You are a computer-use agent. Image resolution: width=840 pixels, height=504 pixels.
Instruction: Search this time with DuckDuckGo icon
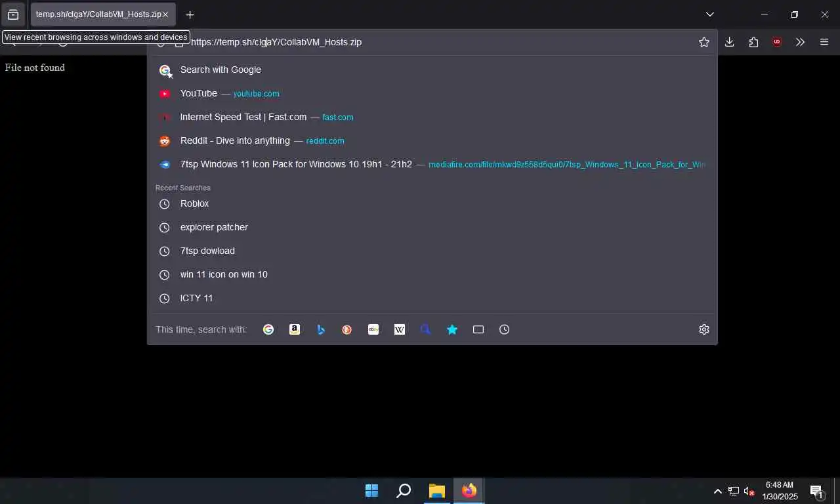347,329
